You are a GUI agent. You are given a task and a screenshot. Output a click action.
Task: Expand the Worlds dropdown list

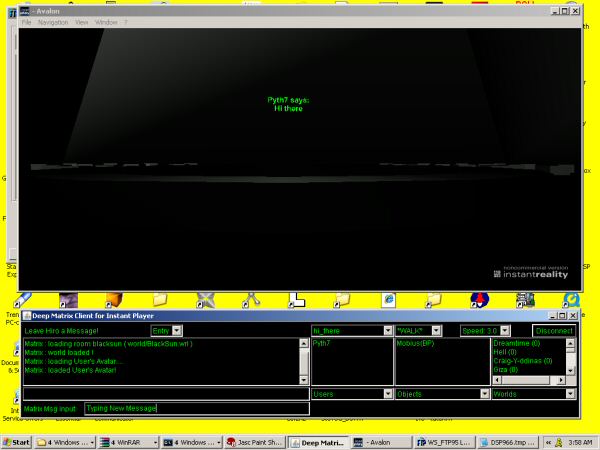point(571,394)
